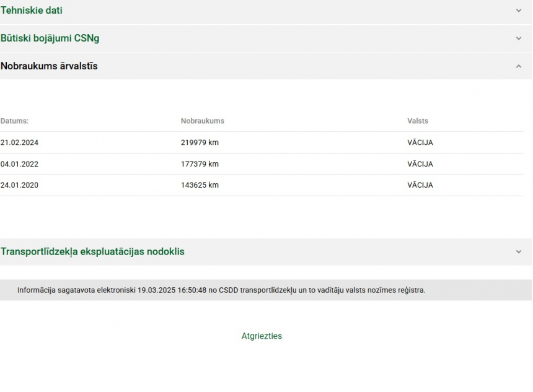Collapse Nobraukums ārvalstīs using the up chevron

[518, 66]
